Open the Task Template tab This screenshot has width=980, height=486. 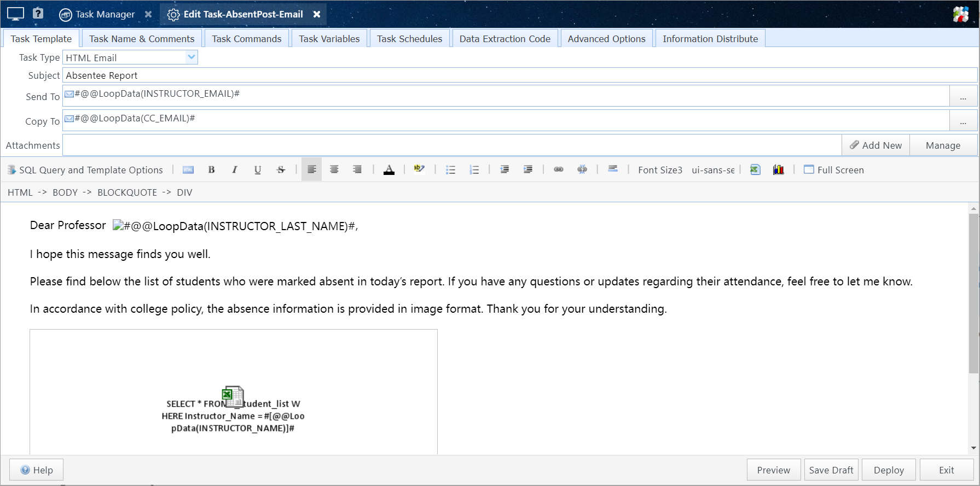[x=42, y=39]
